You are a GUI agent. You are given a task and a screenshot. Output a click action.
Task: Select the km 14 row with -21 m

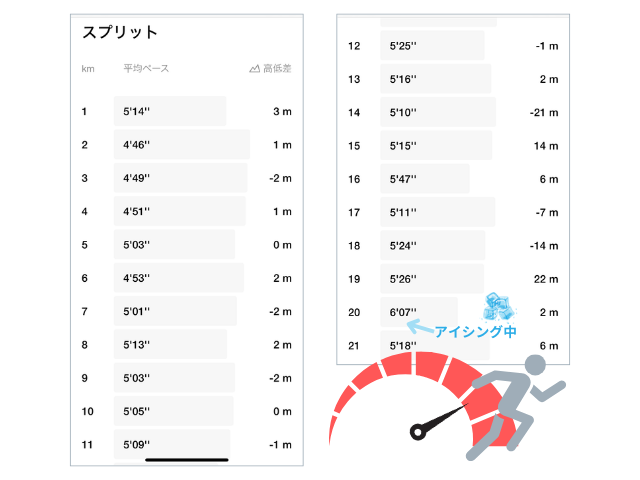453,112
